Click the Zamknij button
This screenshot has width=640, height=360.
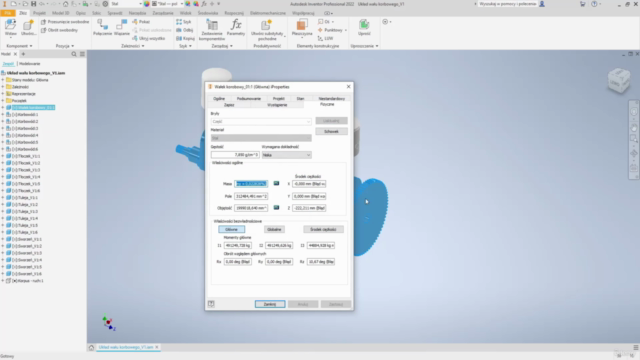(x=270, y=304)
